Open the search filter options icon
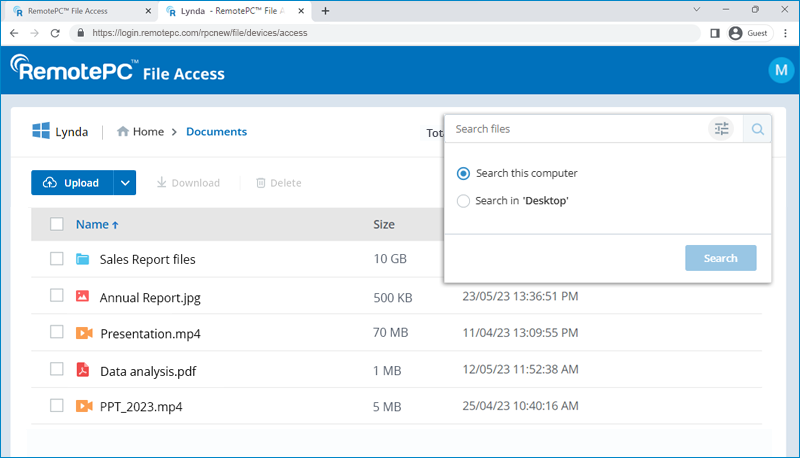The width and height of the screenshot is (800, 458). (x=721, y=129)
